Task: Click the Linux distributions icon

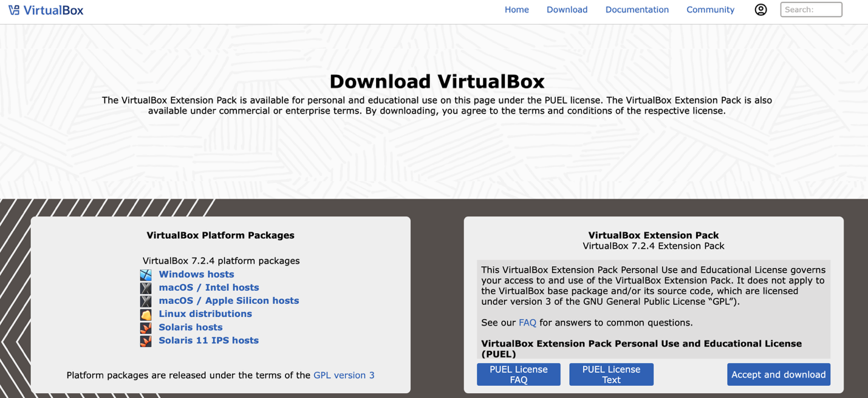Action: [146, 314]
